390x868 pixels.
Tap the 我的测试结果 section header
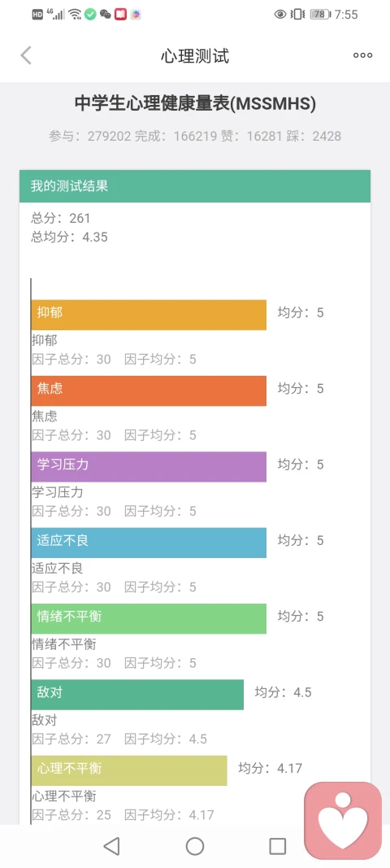pyautogui.click(x=195, y=186)
